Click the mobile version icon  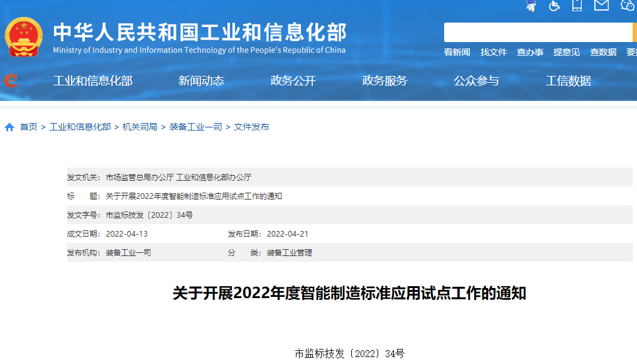tap(576, 6)
